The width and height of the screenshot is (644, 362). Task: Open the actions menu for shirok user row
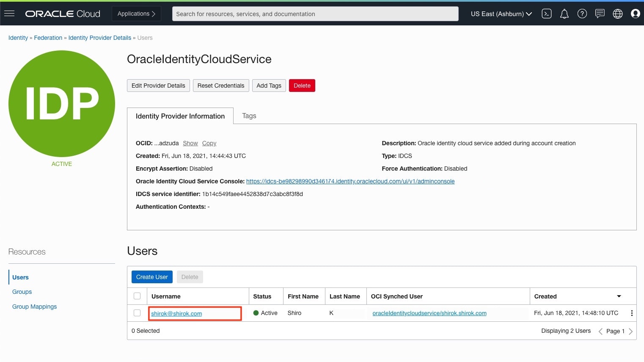click(632, 313)
